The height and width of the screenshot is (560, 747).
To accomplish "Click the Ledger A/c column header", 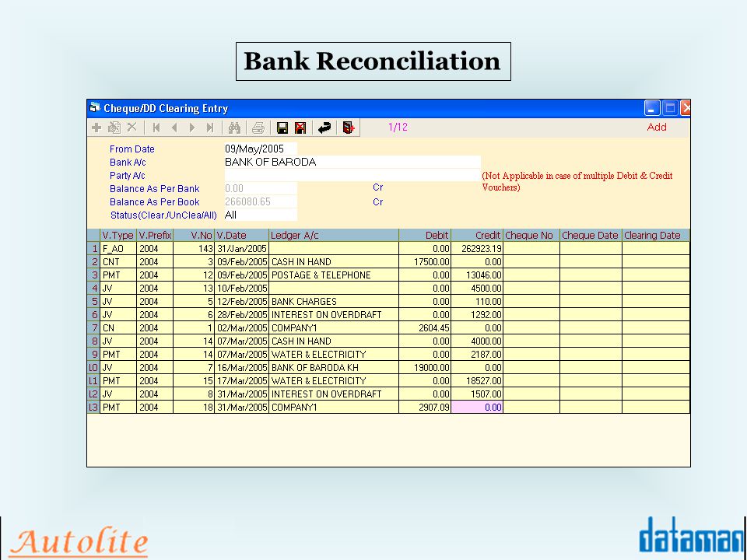I will click(334, 235).
